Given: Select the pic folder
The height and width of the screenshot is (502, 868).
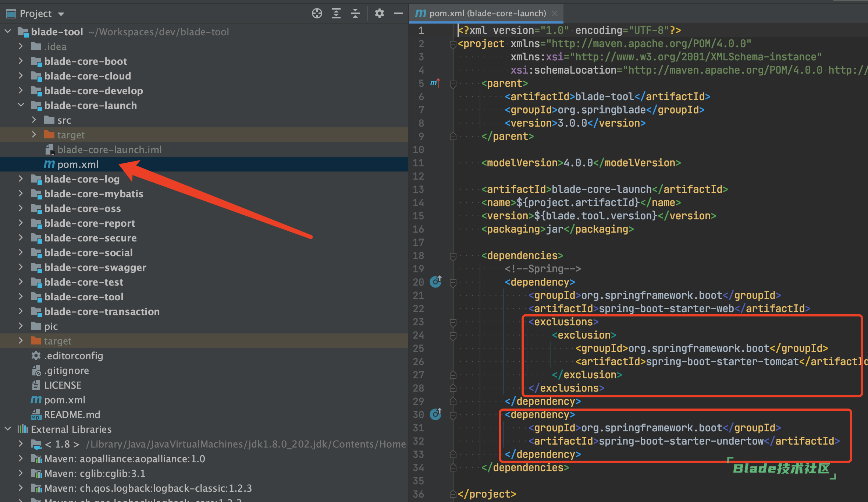Looking at the screenshot, I should tap(51, 326).
